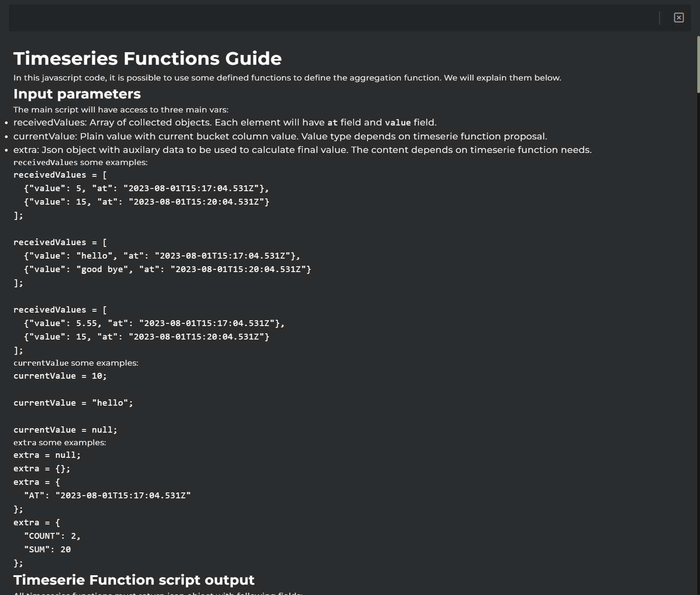The width and height of the screenshot is (700, 595).
Task: Click 'extra = null;' code line
Action: [47, 455]
